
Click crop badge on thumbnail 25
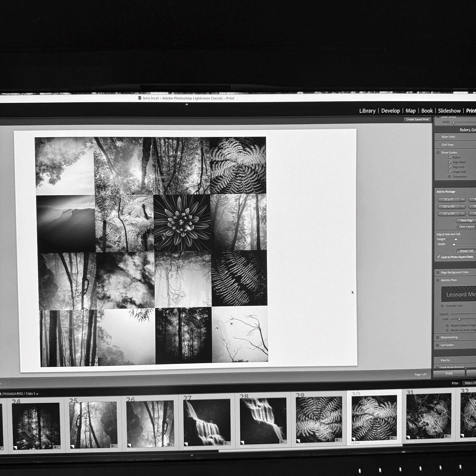pos(112,446)
